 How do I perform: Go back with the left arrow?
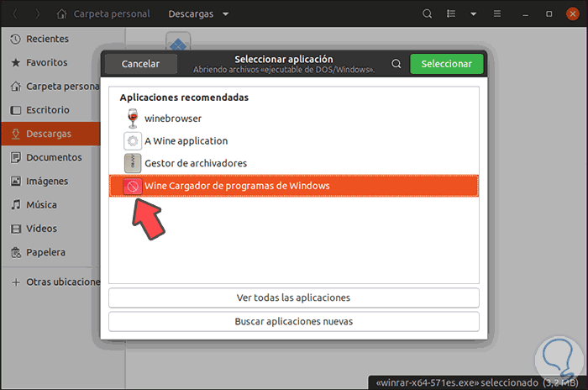15,14
